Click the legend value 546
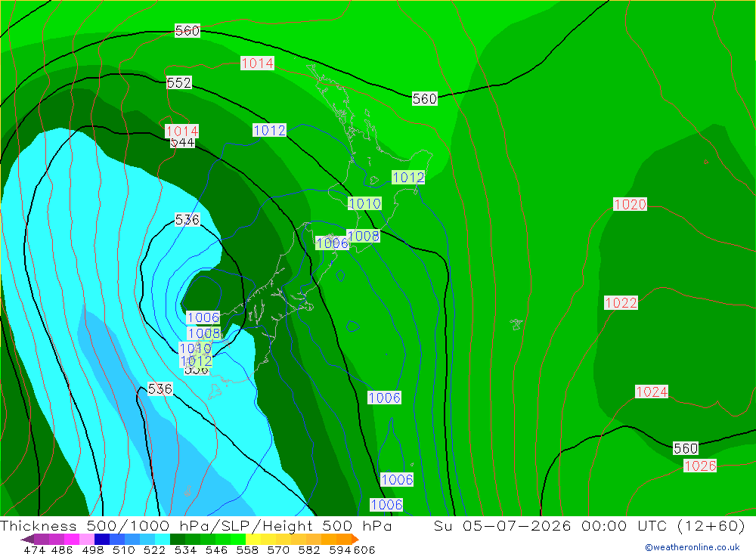The width and height of the screenshot is (756, 554). tap(216, 550)
